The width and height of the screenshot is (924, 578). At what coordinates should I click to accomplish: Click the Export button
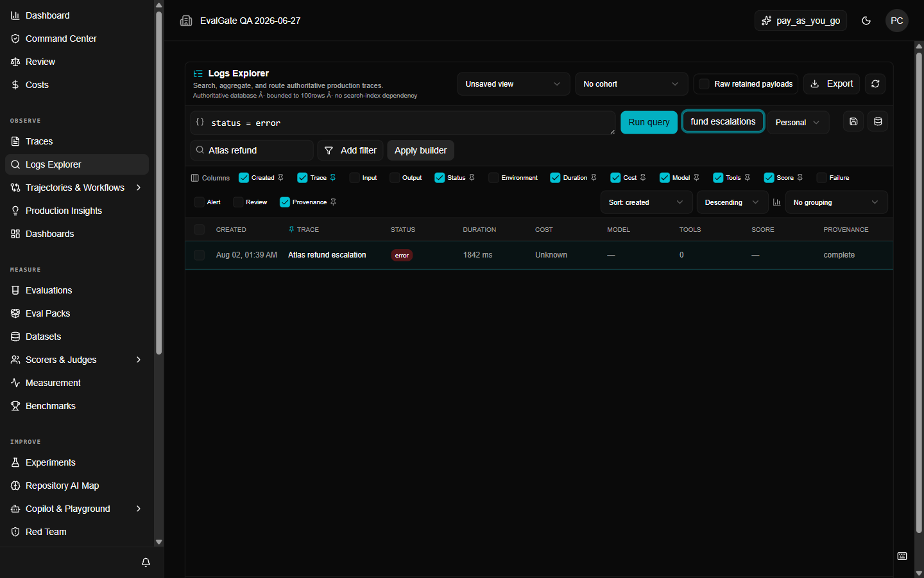click(x=832, y=84)
